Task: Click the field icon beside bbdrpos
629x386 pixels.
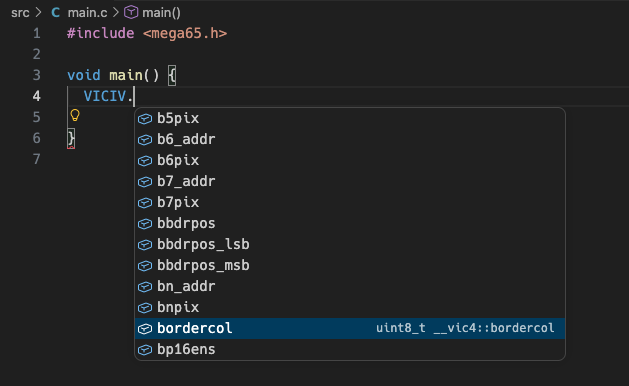Action: [x=145, y=223]
